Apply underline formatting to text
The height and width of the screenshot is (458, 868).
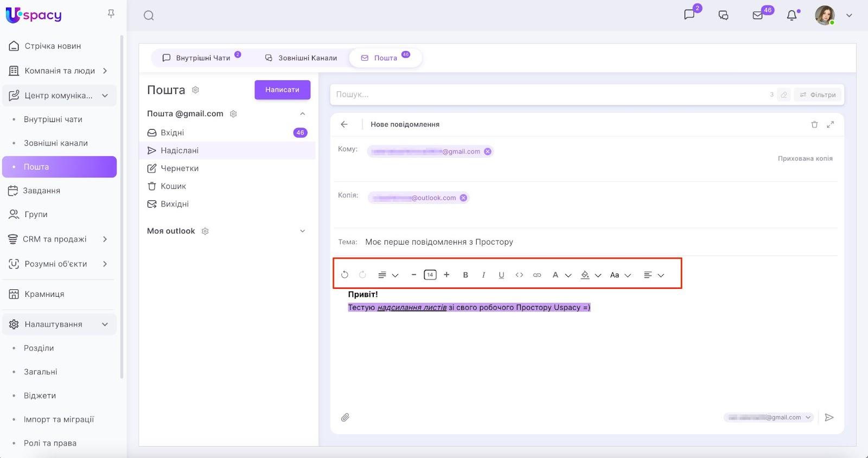(x=501, y=275)
